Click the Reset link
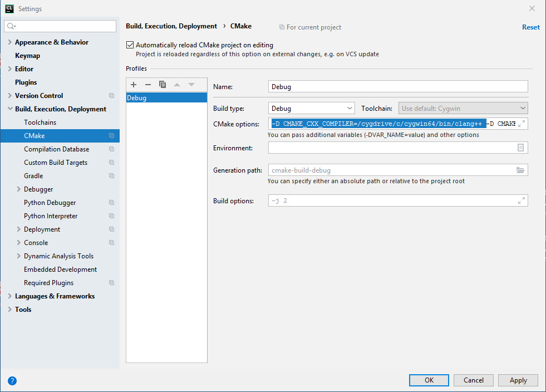This screenshot has height=392, width=546. pyautogui.click(x=530, y=26)
